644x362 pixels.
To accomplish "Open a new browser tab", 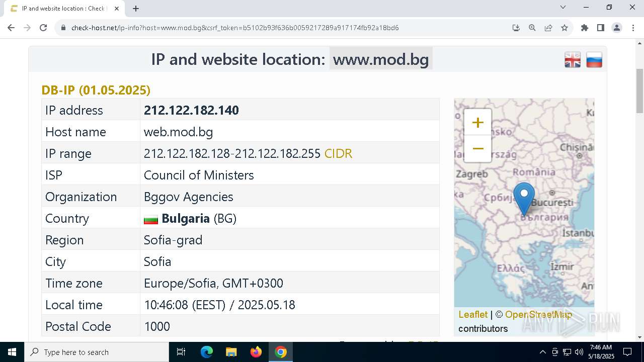I will [136, 9].
